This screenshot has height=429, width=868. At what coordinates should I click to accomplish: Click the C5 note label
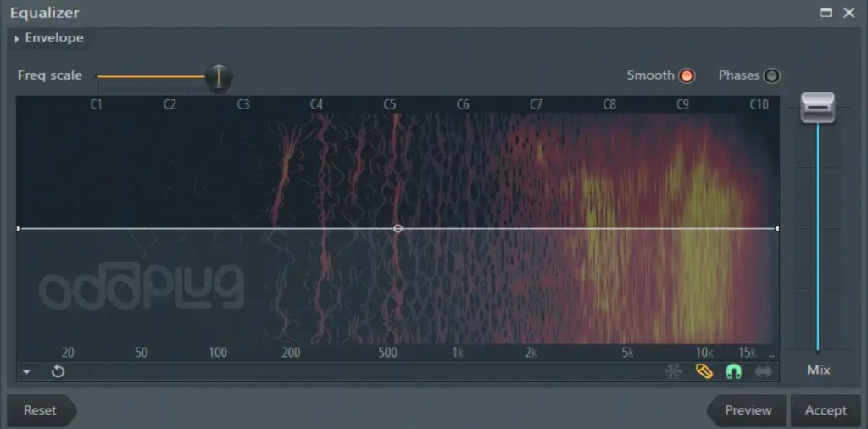(x=390, y=104)
